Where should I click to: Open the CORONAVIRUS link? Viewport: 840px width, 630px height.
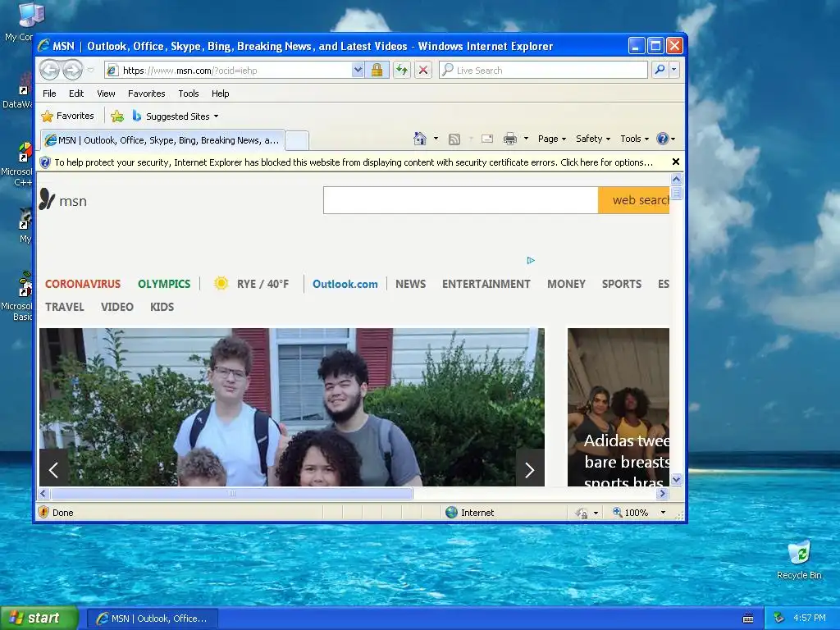83,284
